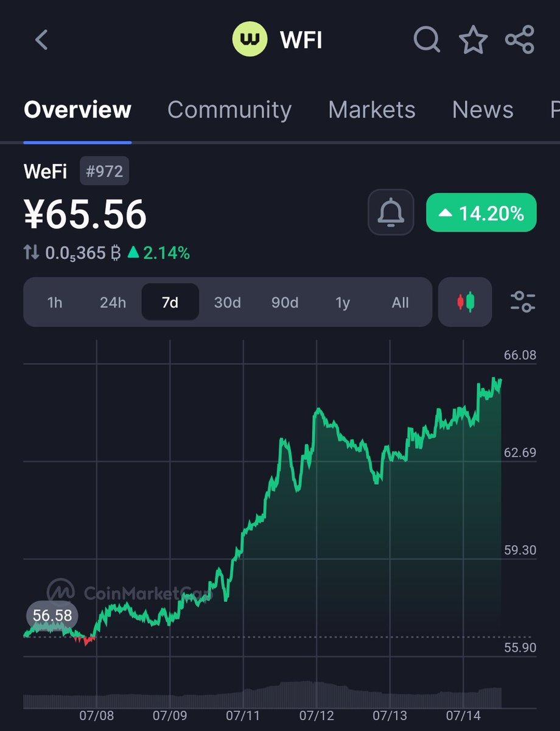Select the 90d time range
Image resolution: width=560 pixels, height=731 pixels.
click(285, 302)
